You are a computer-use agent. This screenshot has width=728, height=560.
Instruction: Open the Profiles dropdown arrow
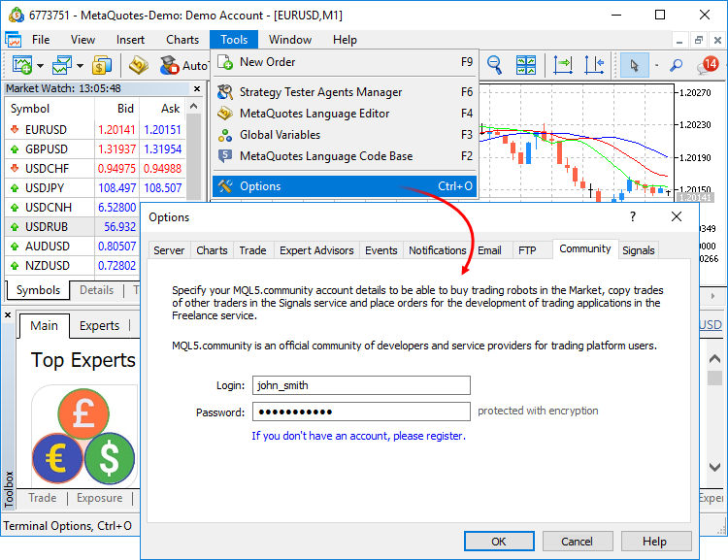click(x=80, y=65)
